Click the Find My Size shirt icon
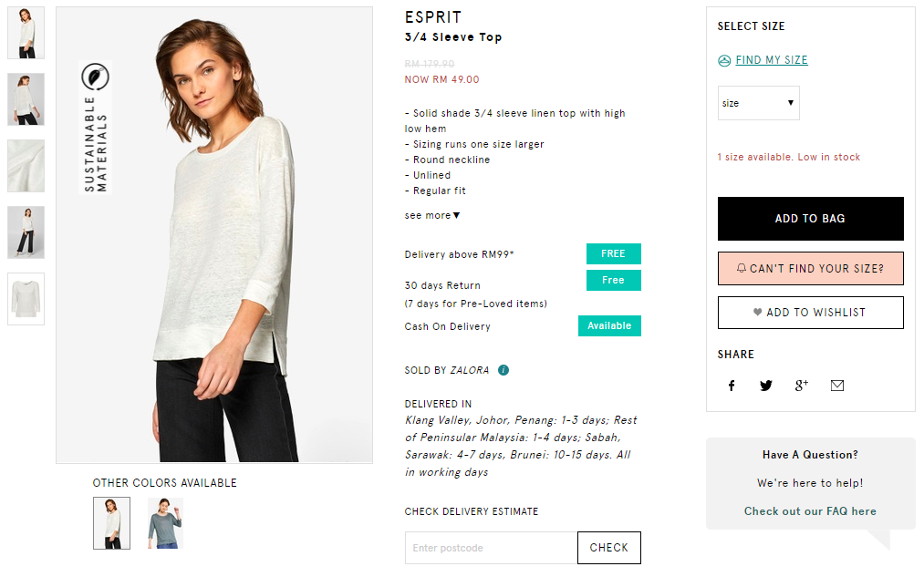 pyautogui.click(x=724, y=60)
